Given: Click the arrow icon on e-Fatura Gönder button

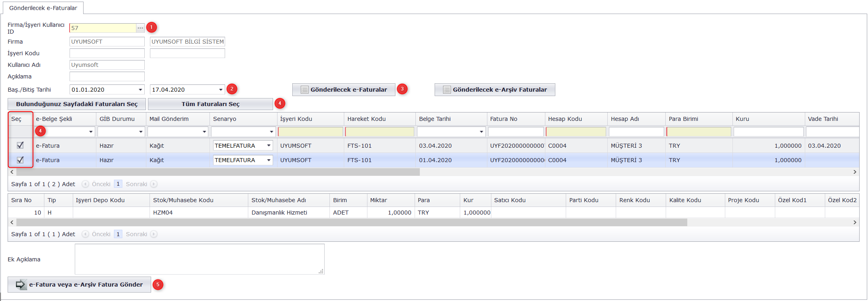Looking at the screenshot, I should click(x=20, y=285).
